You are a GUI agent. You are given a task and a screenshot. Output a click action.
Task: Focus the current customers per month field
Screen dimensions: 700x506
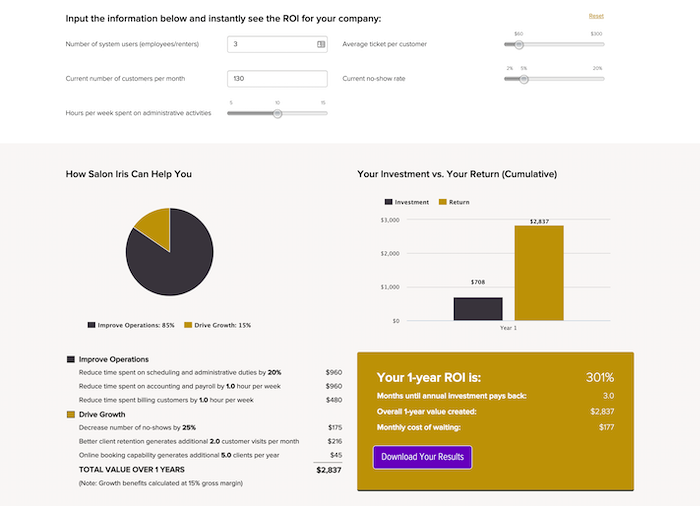(x=278, y=78)
